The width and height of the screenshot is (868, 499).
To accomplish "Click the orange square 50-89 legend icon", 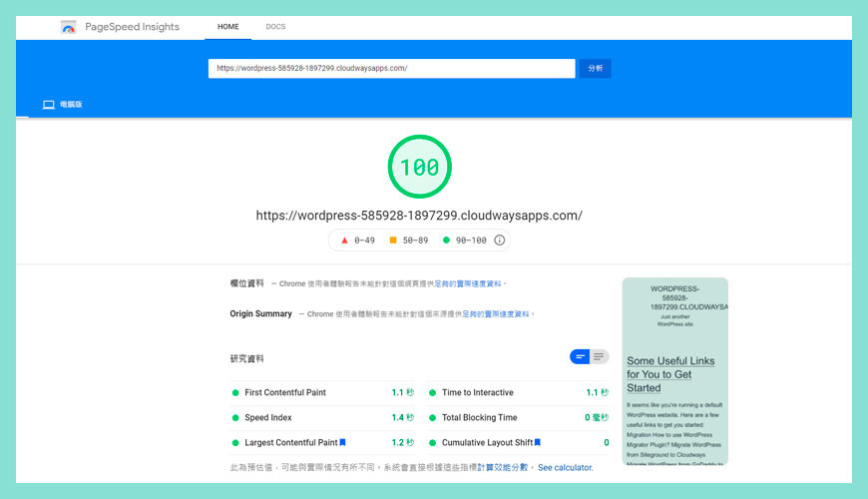I will click(x=393, y=240).
